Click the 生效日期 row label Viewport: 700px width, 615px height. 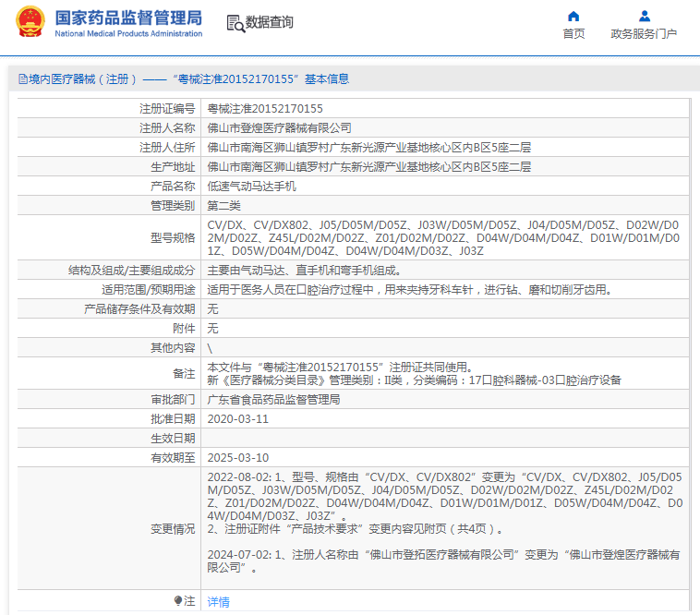(173, 439)
